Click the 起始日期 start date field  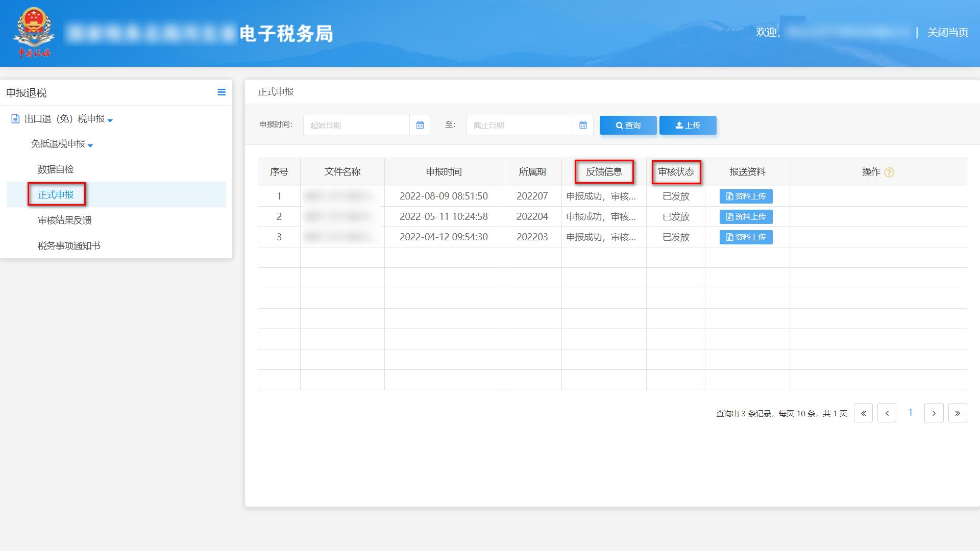[356, 125]
